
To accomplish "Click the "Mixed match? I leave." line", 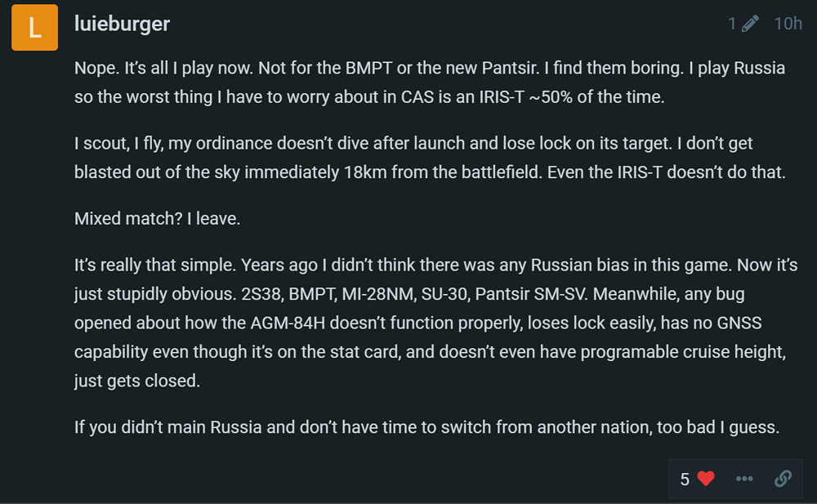I will point(145,219).
